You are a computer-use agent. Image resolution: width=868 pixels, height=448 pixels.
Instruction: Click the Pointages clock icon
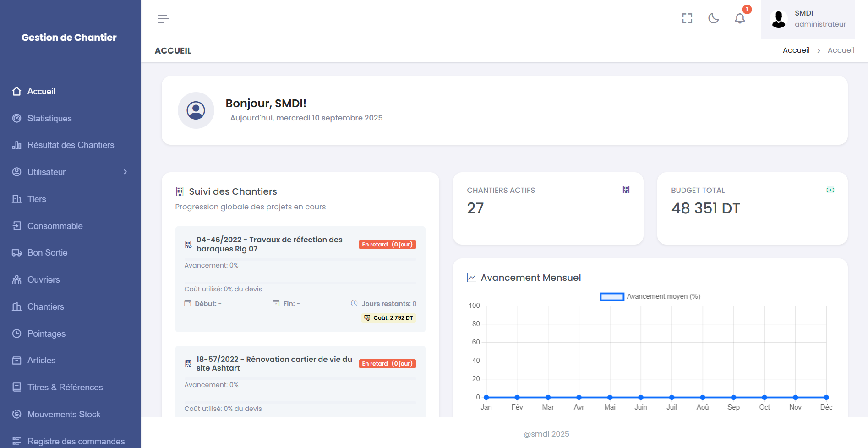[x=17, y=333]
